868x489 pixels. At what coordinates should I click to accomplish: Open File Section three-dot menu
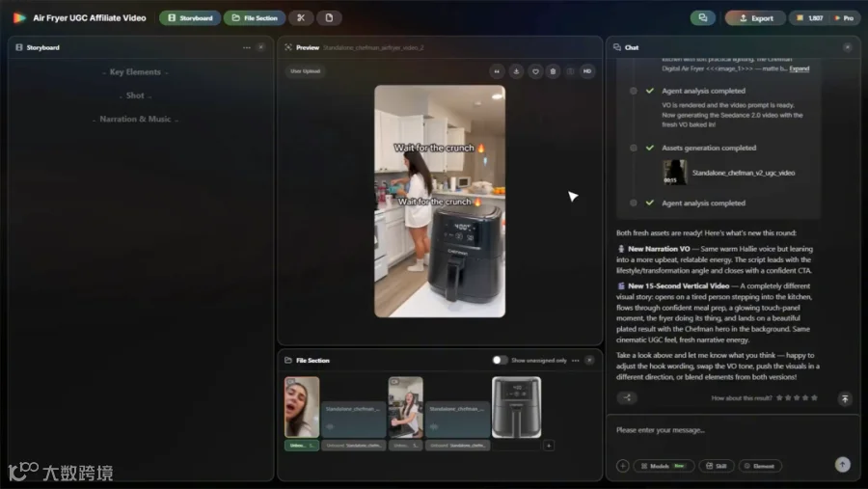tap(575, 361)
